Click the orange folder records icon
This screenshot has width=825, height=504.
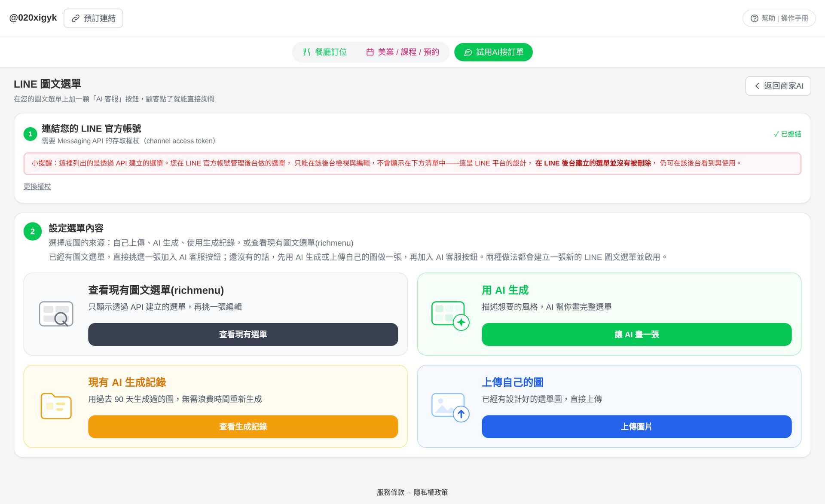[56, 406]
